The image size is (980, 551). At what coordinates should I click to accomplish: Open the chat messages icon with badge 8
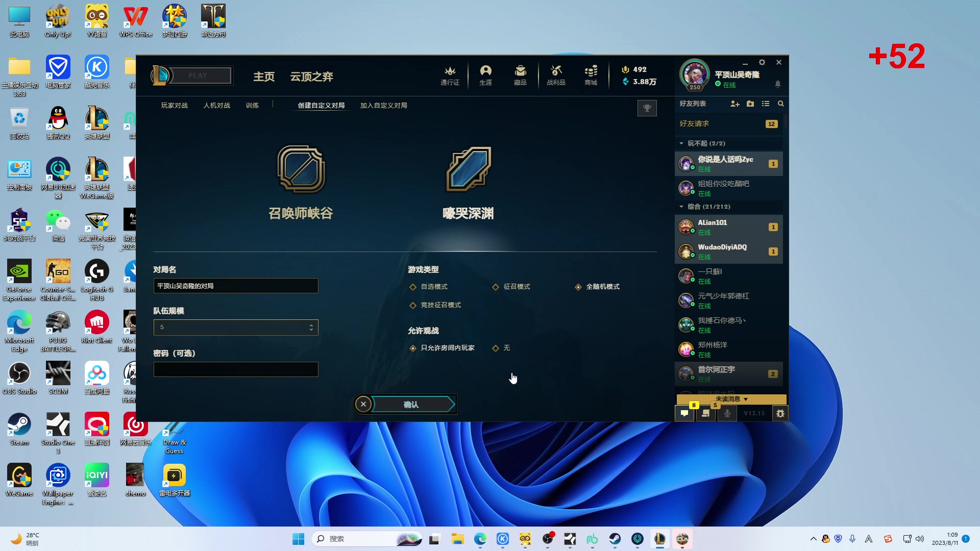tap(684, 413)
